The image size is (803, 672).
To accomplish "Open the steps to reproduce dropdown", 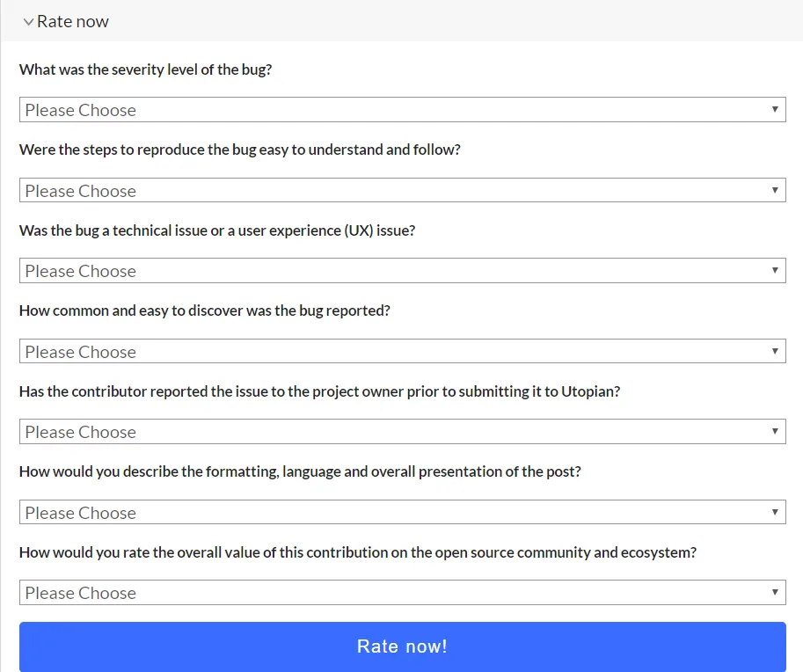I will (x=402, y=191).
